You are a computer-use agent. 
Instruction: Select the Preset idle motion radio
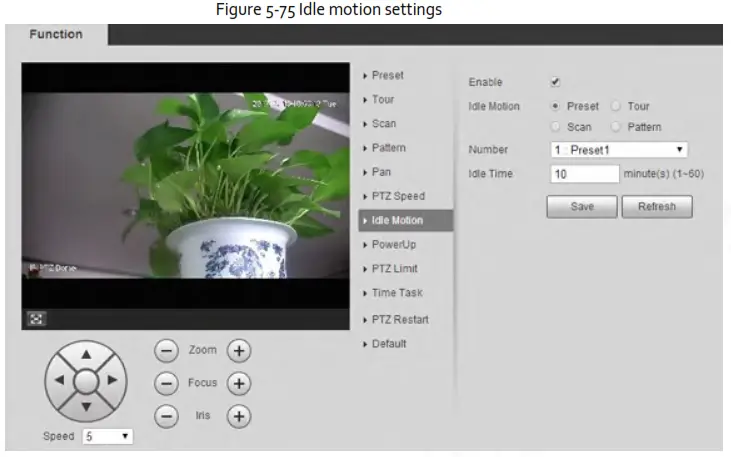click(555, 106)
